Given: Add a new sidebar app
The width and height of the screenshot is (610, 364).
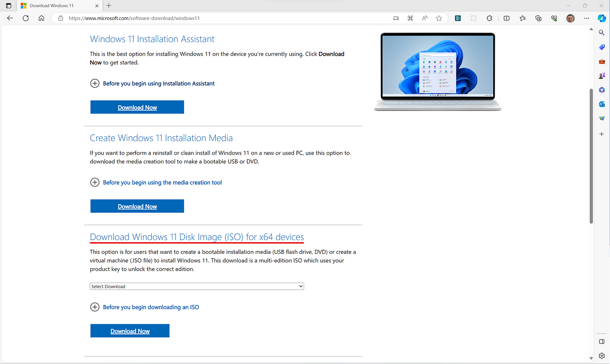Looking at the screenshot, I should (602, 134).
